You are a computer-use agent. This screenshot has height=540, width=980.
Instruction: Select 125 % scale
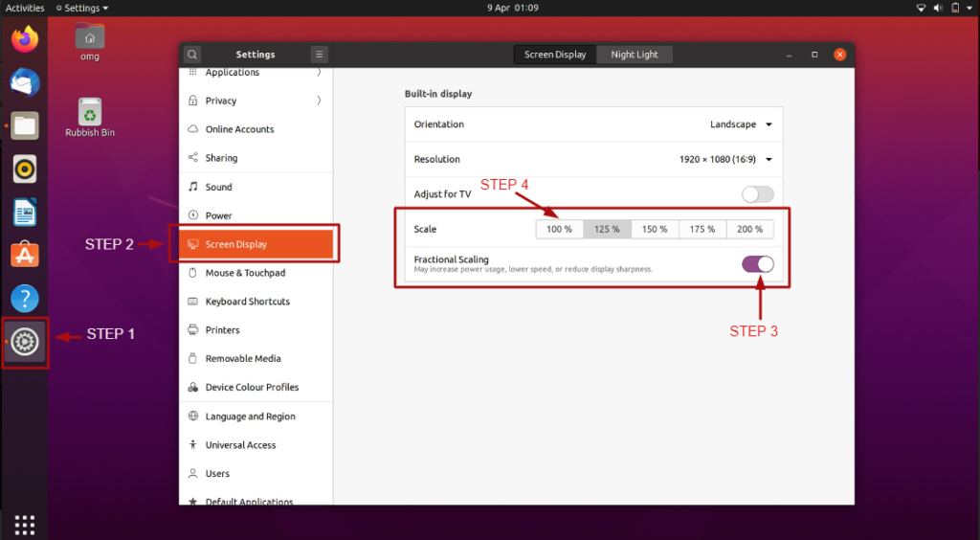click(607, 230)
